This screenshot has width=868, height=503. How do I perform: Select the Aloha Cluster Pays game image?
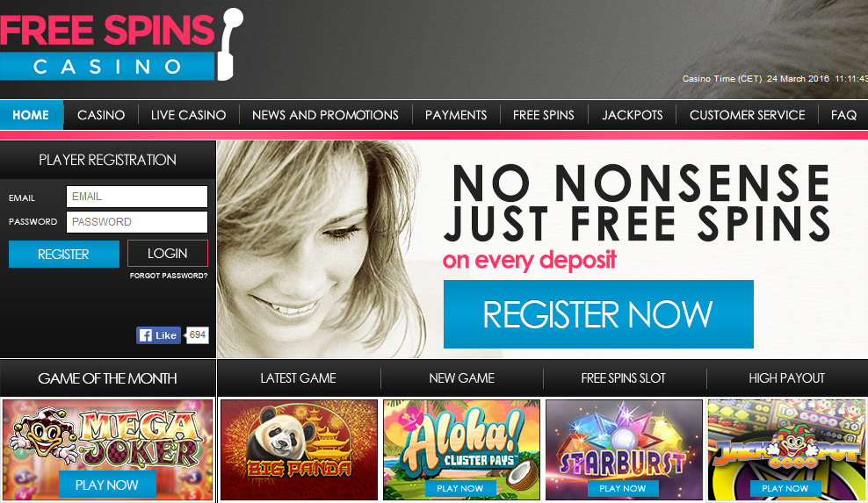click(461, 449)
